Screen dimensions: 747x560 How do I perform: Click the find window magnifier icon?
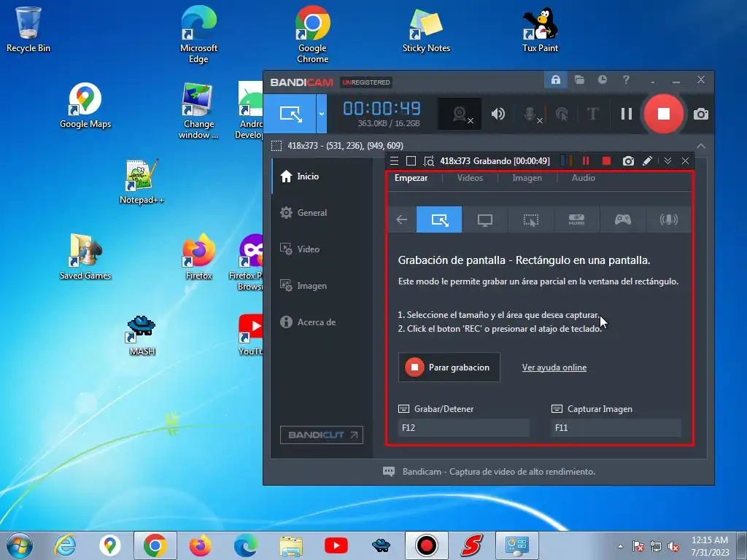click(429, 161)
